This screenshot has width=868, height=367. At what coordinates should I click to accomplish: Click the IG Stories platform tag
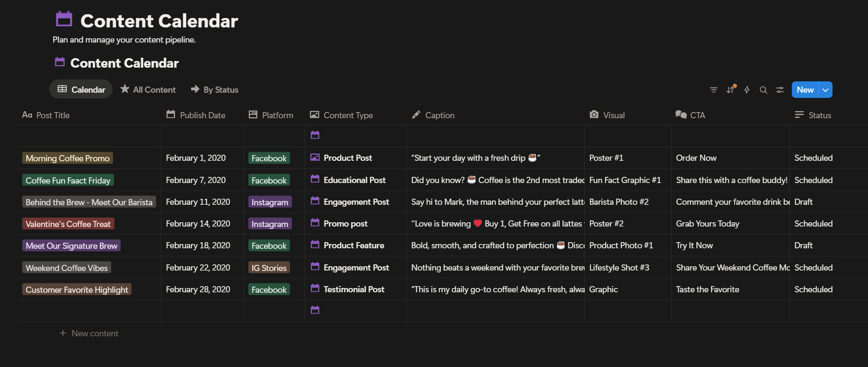click(x=269, y=268)
